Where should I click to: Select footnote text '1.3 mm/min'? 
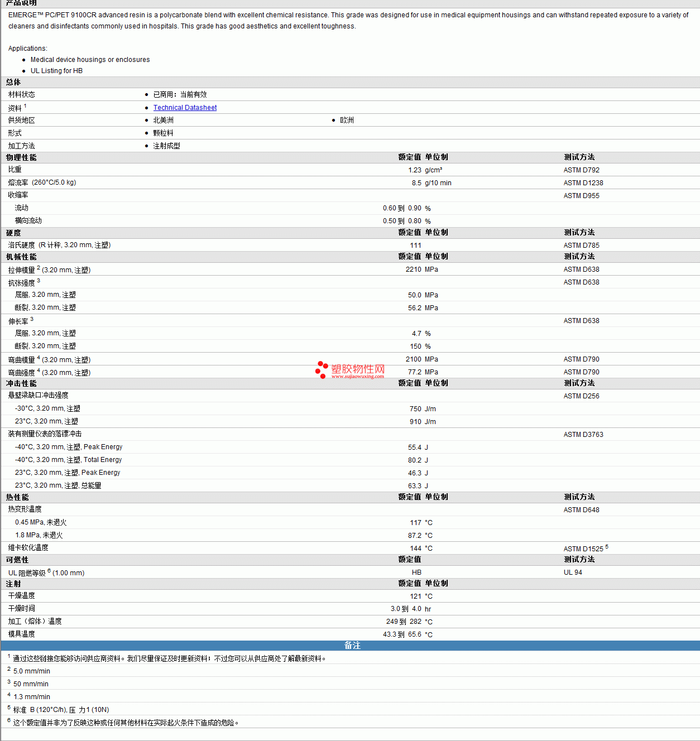pos(32,697)
